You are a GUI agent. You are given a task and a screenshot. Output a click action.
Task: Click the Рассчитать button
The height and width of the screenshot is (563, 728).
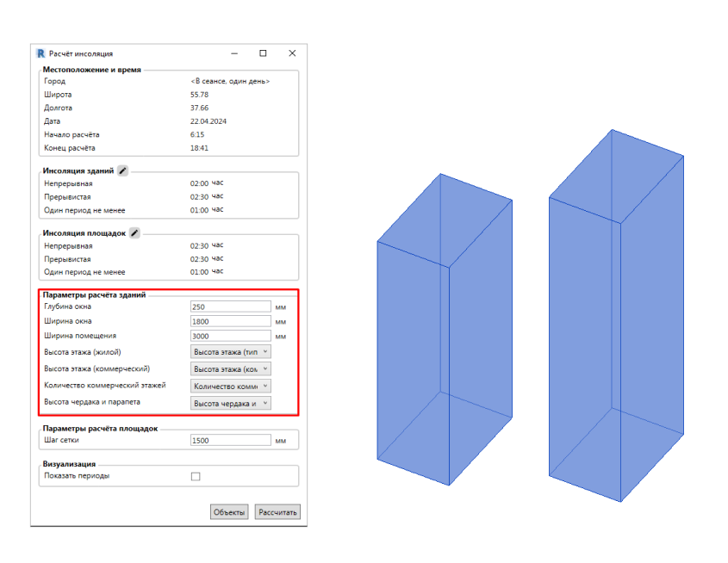[277, 512]
